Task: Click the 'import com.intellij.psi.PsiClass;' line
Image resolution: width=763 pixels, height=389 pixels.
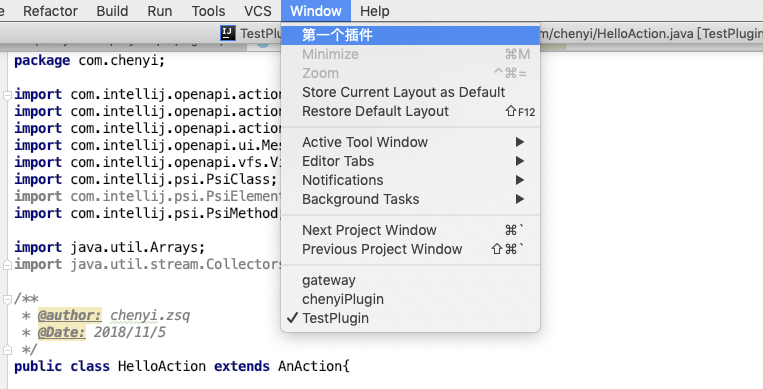Action: click(x=145, y=179)
